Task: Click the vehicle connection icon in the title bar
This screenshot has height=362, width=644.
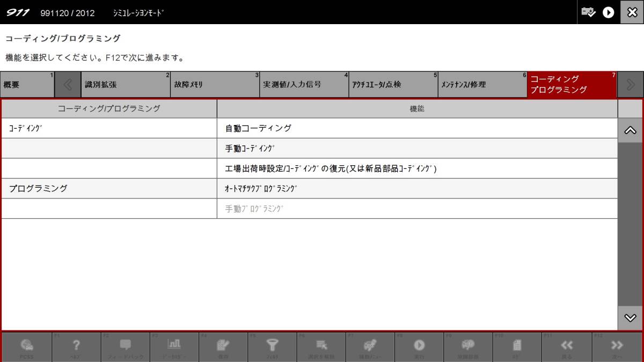Action: click(588, 12)
